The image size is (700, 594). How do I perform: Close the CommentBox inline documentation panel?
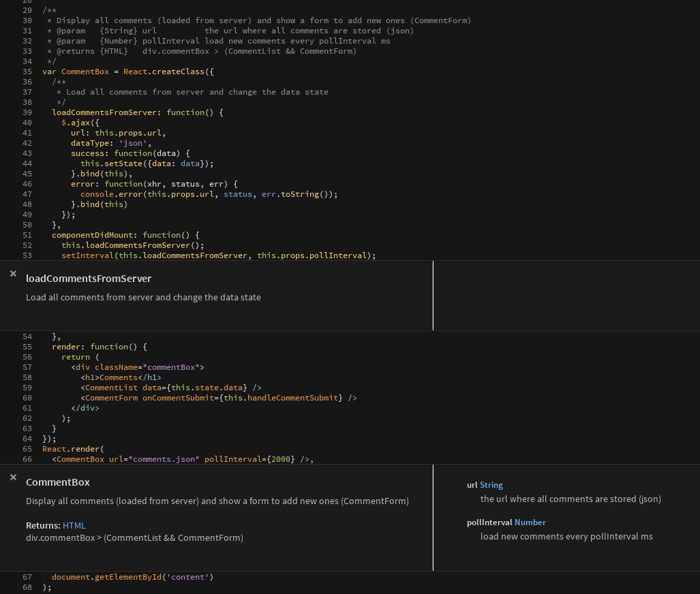[13, 477]
